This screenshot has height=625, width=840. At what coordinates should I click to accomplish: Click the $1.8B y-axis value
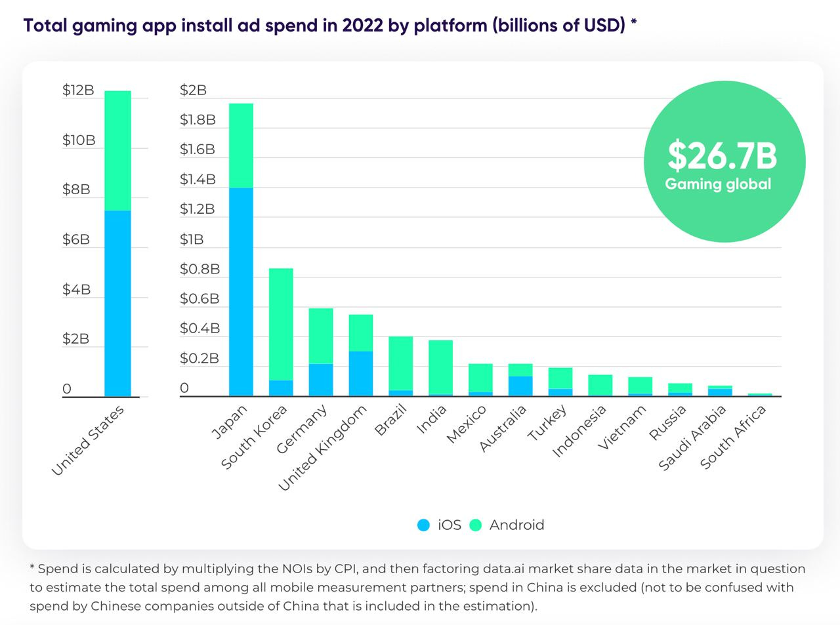pyautogui.click(x=198, y=120)
